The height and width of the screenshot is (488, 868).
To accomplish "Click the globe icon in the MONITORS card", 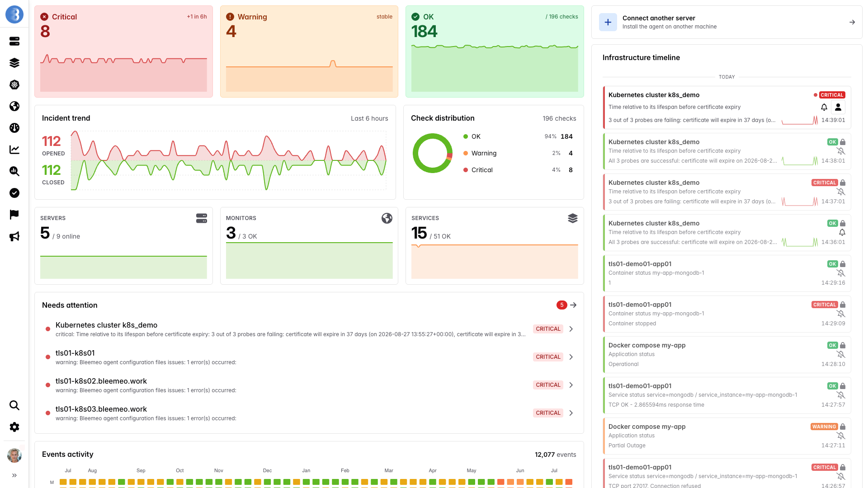I will tap(387, 218).
